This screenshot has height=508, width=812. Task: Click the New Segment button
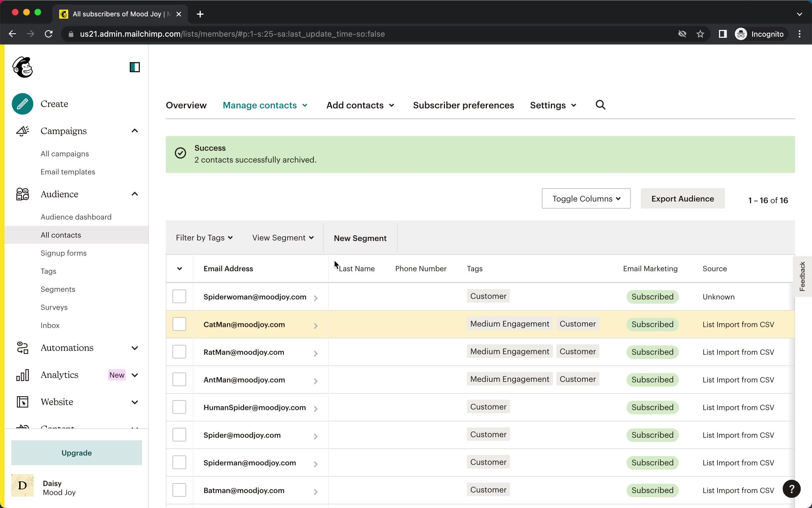360,238
